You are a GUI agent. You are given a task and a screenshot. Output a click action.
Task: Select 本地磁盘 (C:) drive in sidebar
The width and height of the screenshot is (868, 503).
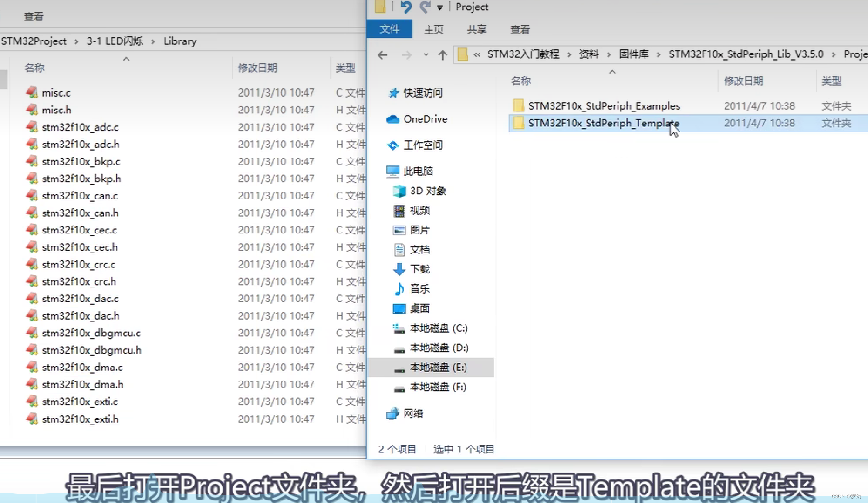click(x=438, y=328)
